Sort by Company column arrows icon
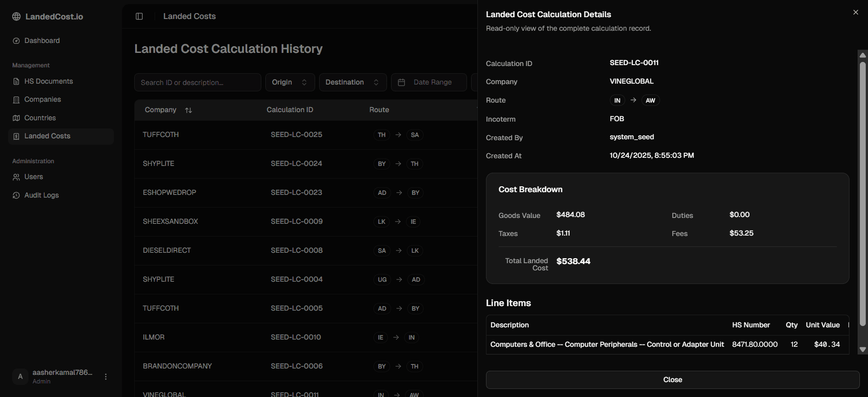The width and height of the screenshot is (868, 397). point(189,110)
